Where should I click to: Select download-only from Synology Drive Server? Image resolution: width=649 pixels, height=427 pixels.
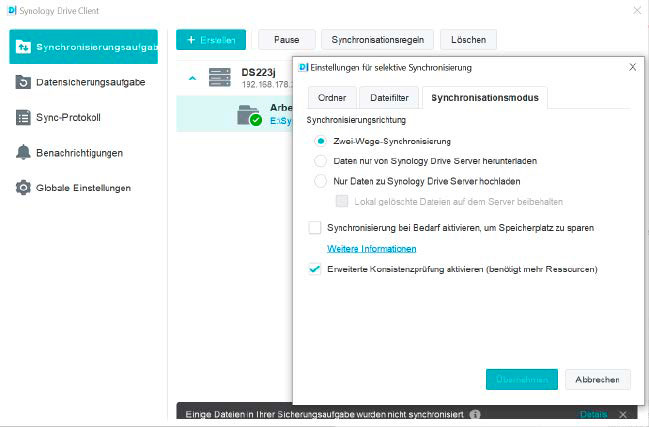click(320, 161)
